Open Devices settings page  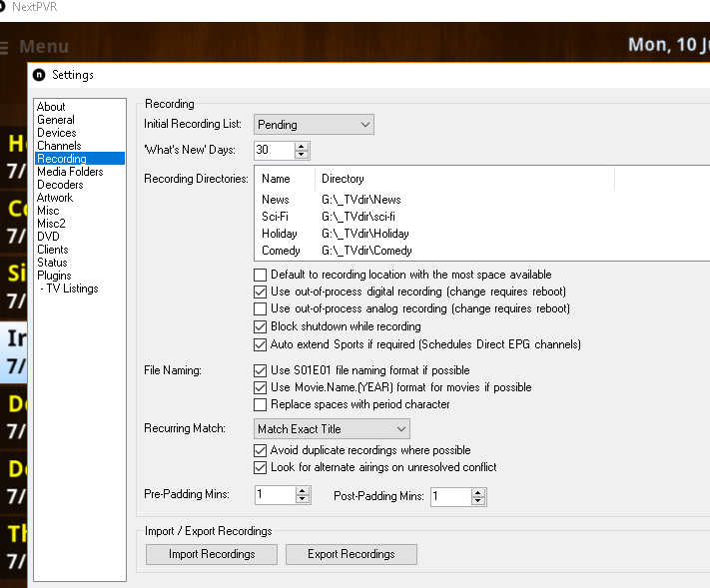pos(57,133)
